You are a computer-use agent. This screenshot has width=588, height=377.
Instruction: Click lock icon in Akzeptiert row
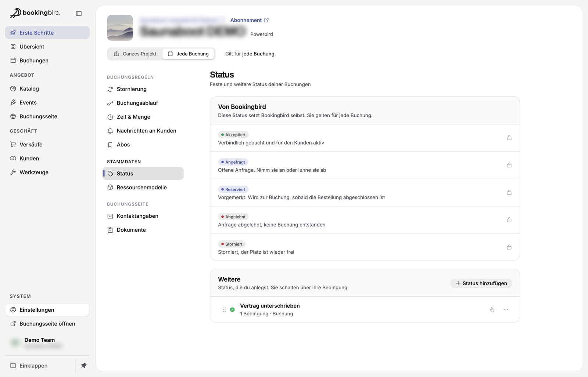tap(509, 138)
